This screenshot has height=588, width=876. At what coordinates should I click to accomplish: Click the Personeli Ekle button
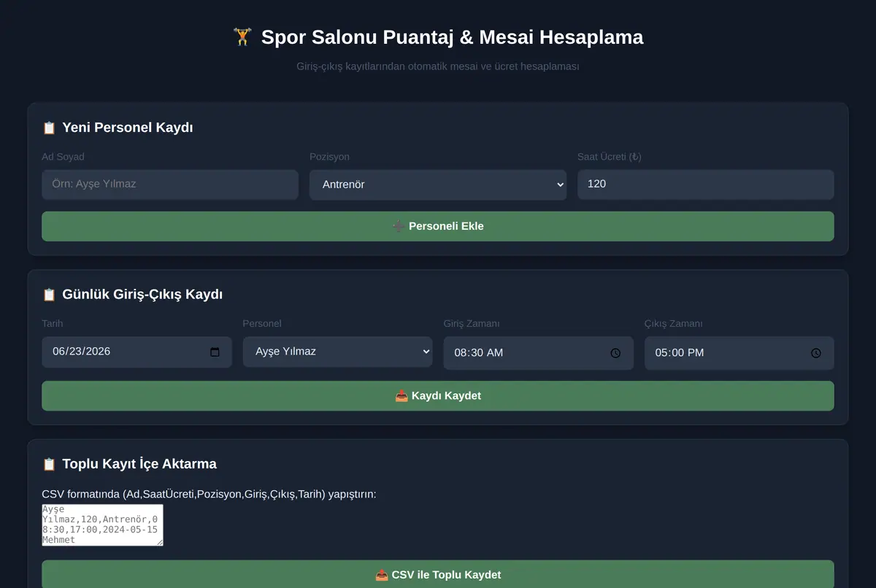tap(438, 226)
